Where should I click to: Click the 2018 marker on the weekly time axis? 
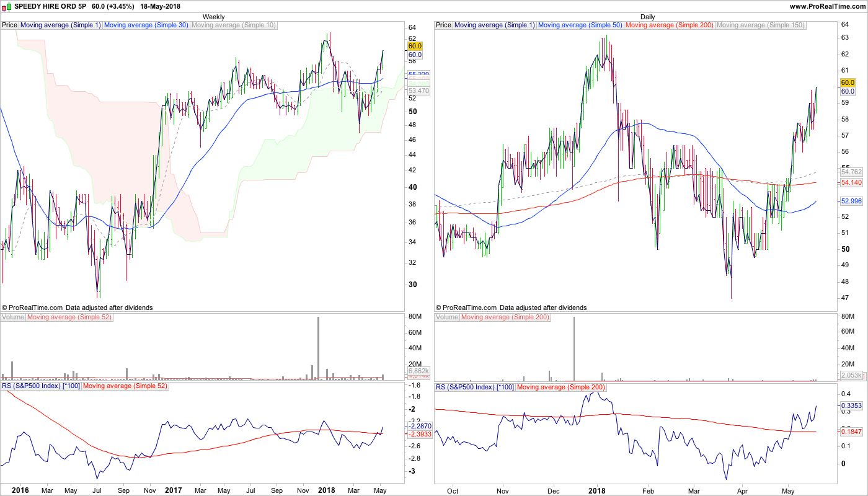[326, 490]
